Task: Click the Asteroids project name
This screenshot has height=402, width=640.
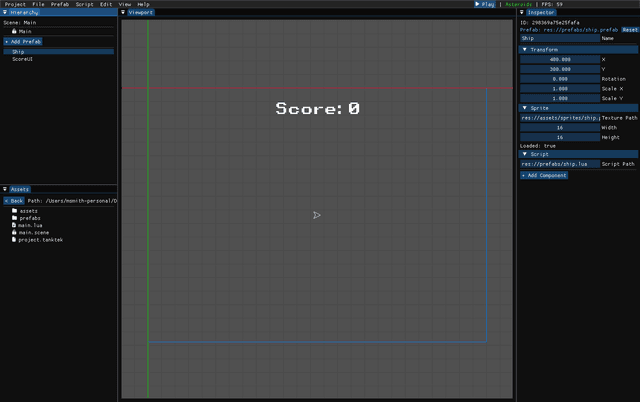Action: pyautogui.click(x=518, y=4)
